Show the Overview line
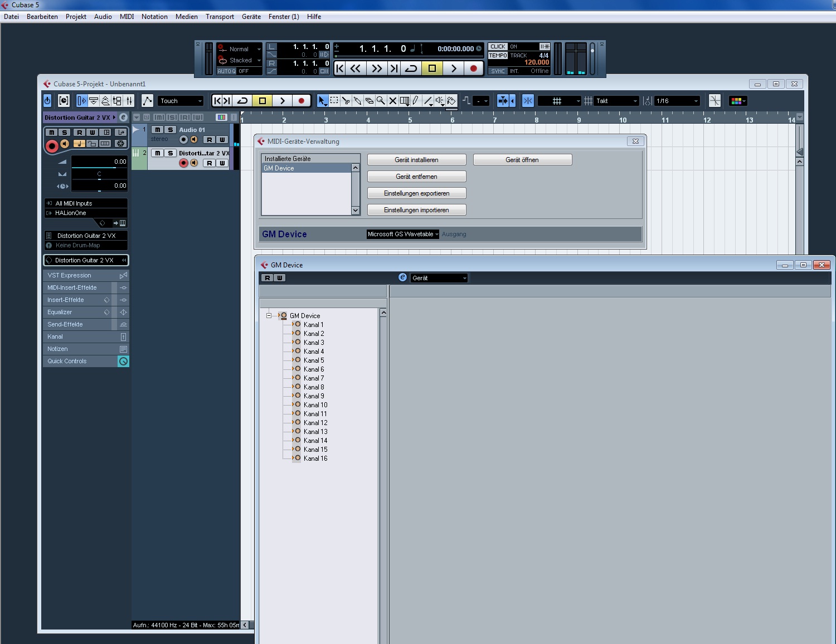836x644 pixels. [x=105, y=101]
